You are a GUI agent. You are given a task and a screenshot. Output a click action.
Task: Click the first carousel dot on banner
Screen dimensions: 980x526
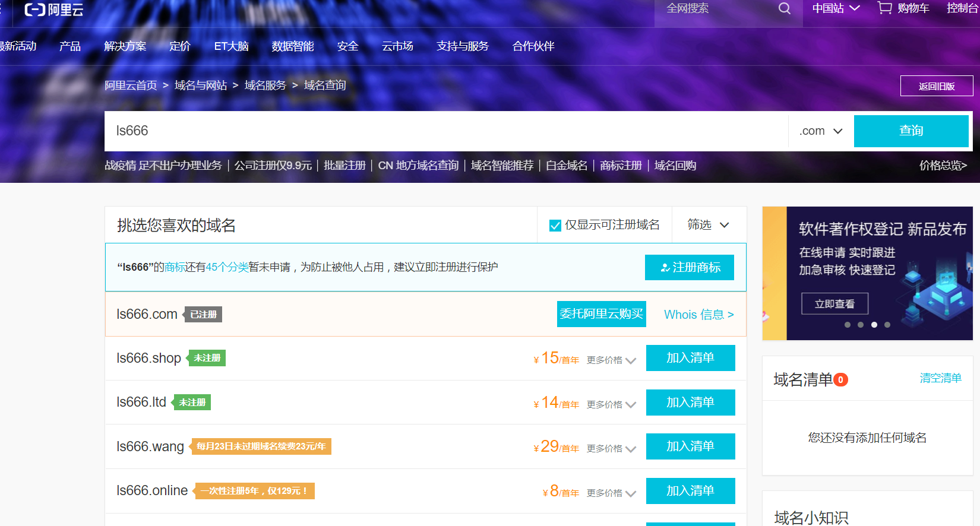(848, 325)
